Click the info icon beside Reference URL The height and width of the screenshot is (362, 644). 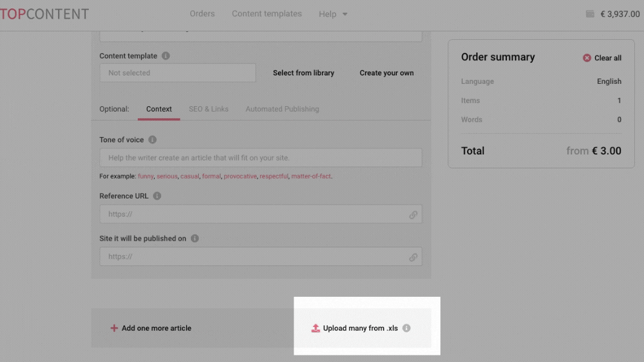click(157, 195)
